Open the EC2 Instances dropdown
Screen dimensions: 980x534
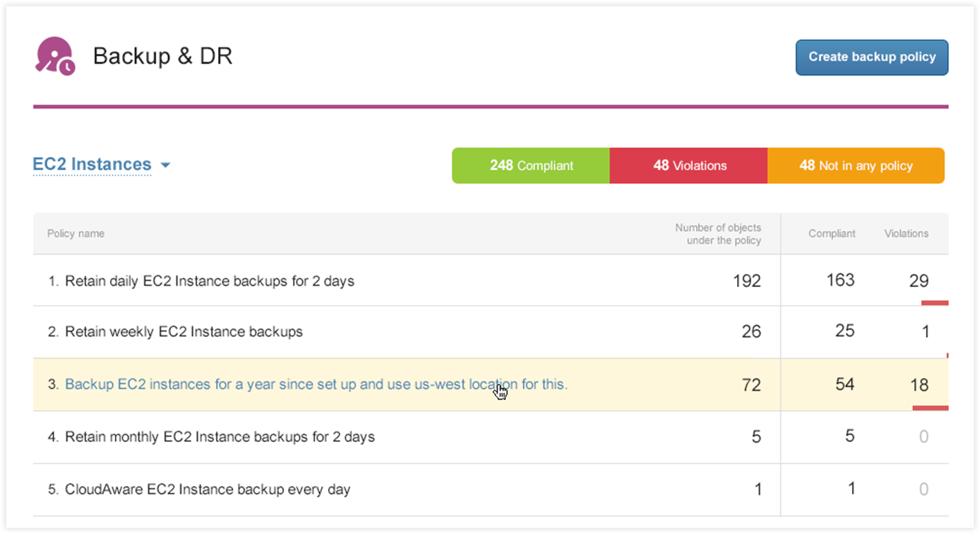(x=92, y=165)
